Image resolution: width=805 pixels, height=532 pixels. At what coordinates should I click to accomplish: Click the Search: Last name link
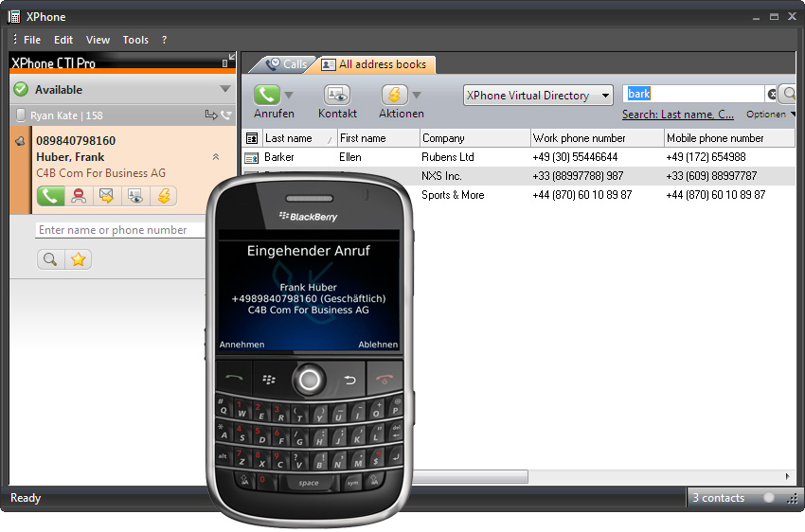[x=677, y=115]
